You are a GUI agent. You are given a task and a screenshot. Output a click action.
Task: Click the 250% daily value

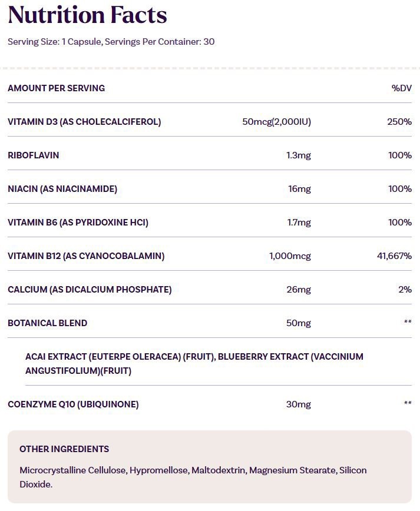(399, 121)
